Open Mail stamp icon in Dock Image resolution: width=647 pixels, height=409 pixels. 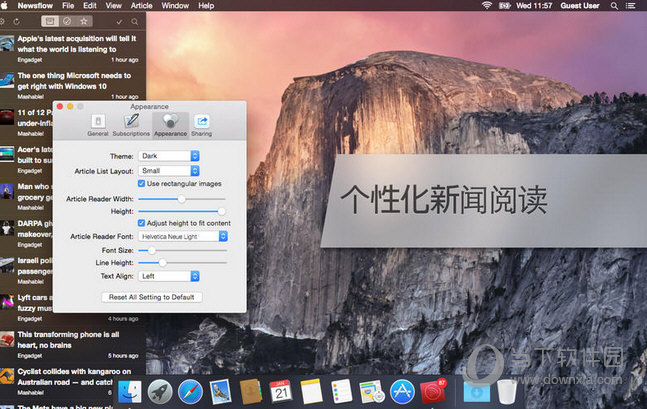click(221, 392)
